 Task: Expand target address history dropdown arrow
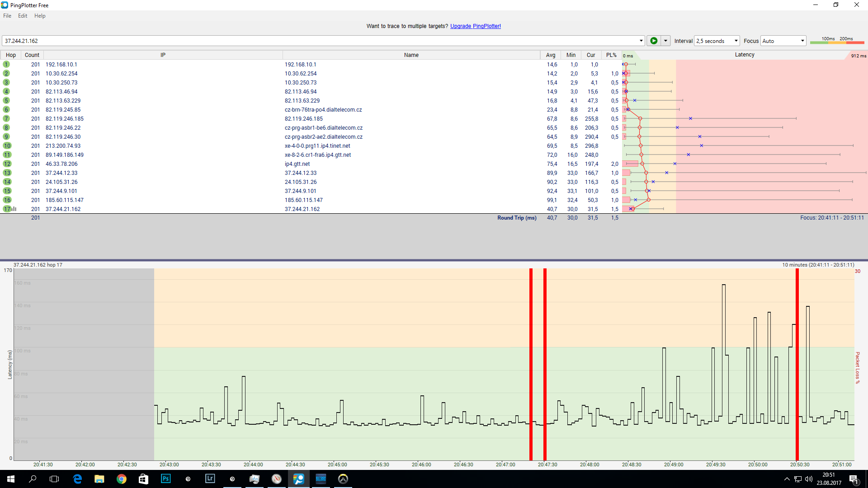coord(641,41)
